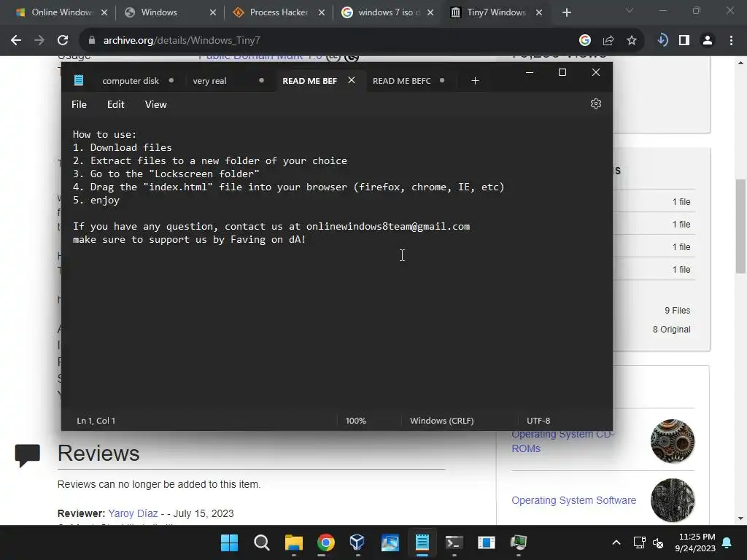Open Notepad View menu

coord(156,104)
